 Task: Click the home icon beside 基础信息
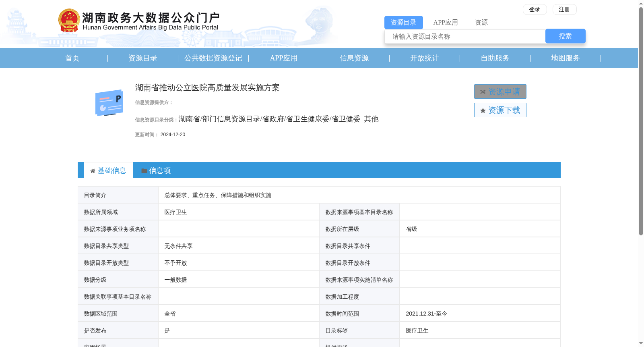(x=93, y=171)
